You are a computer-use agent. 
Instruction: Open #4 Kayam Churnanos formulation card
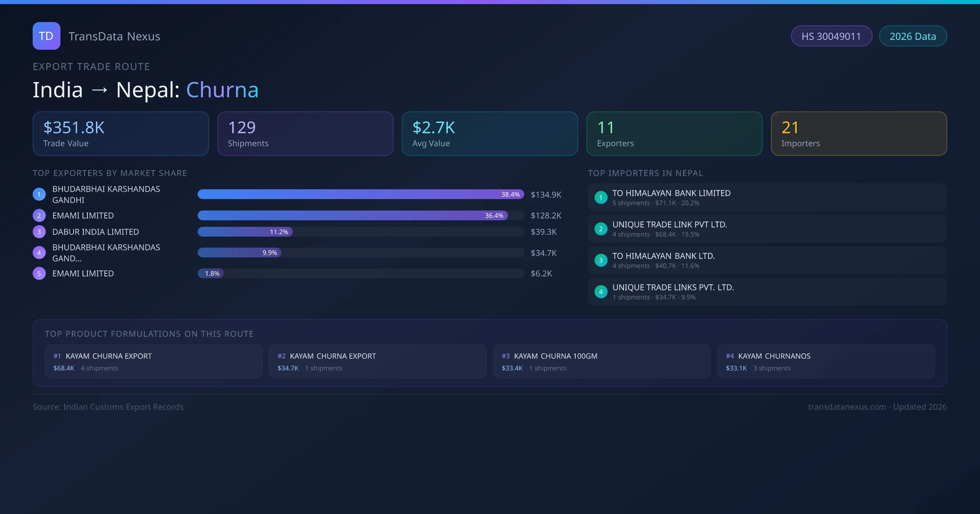(826, 361)
